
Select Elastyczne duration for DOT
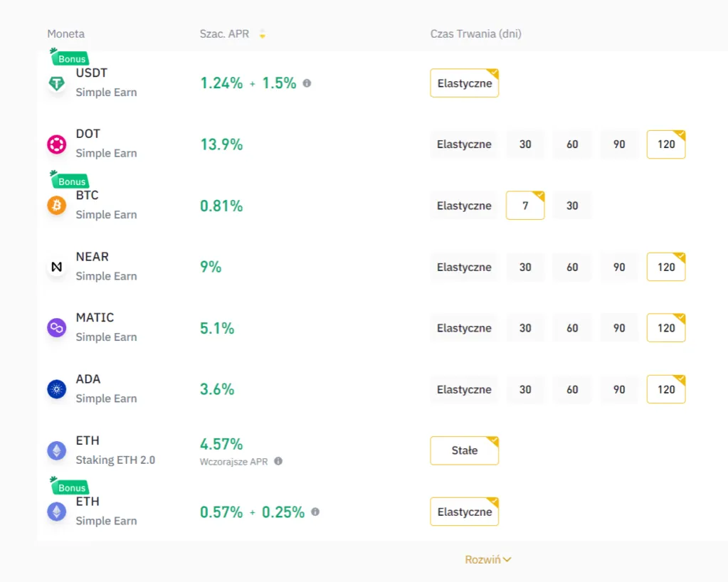tap(464, 144)
